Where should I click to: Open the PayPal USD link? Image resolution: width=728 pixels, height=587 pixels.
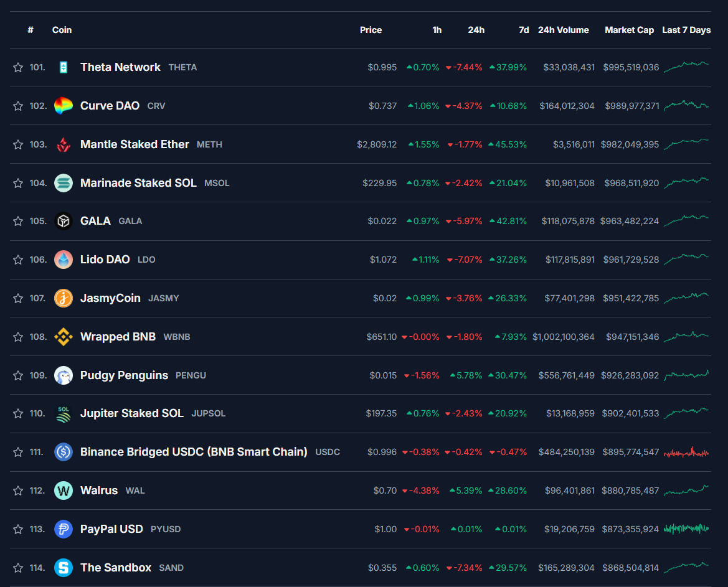(111, 529)
